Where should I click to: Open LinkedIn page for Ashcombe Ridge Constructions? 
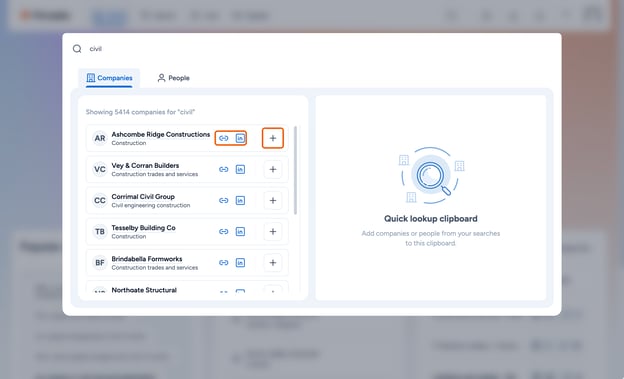click(x=240, y=138)
